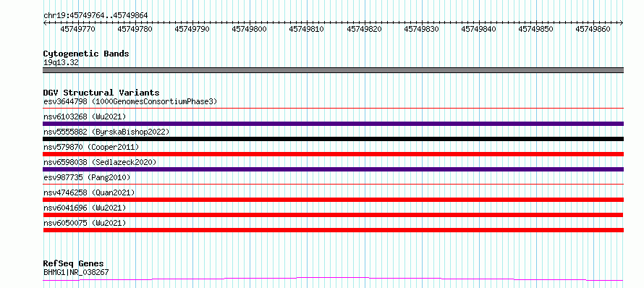The width and height of the screenshot is (644, 288).
Task: Click black bar for nsv5555882
Action: click(x=333, y=139)
